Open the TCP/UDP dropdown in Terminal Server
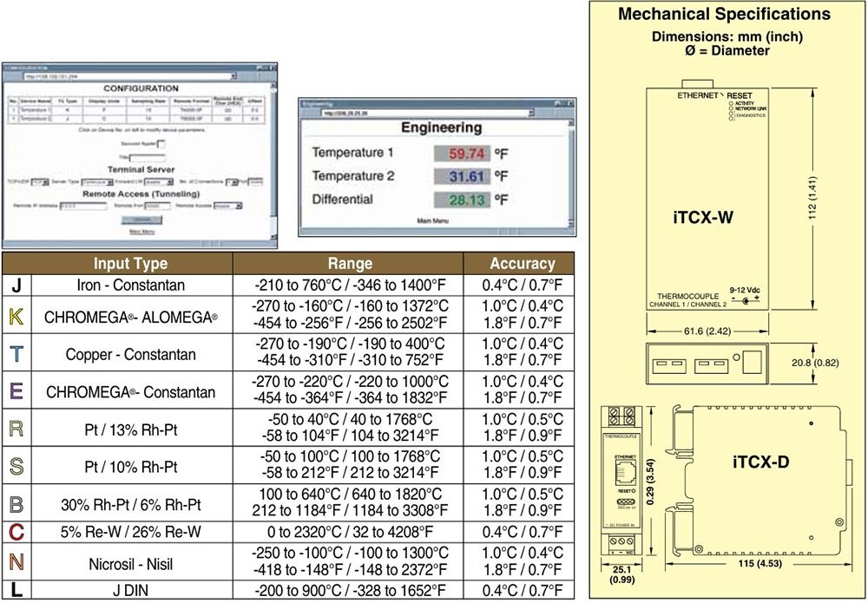Screen dimensions: 868x603 coord(38,183)
